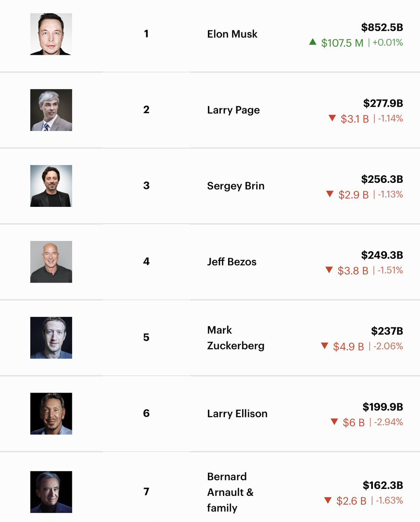The image size is (420, 522).
Task: Click the red down arrow beside $6 B
Action: [334, 421]
